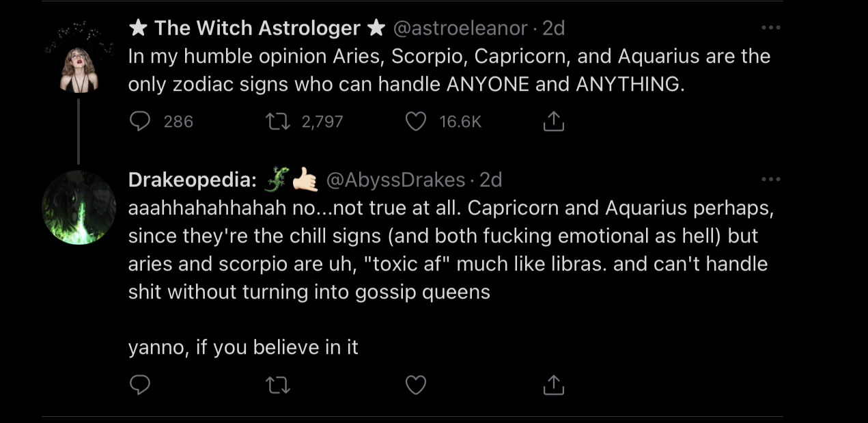The image size is (868, 423).
Task: Visit the @AbyssDrakes handle
Action: pos(395,180)
